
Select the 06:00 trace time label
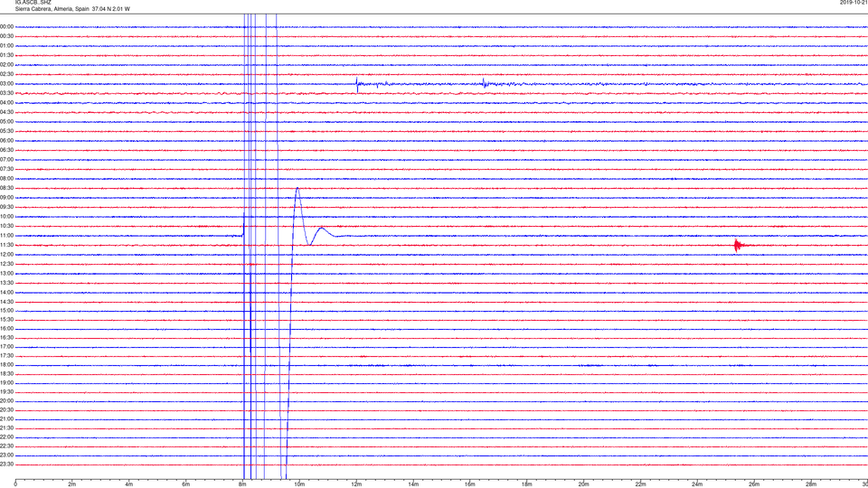pos(6,141)
